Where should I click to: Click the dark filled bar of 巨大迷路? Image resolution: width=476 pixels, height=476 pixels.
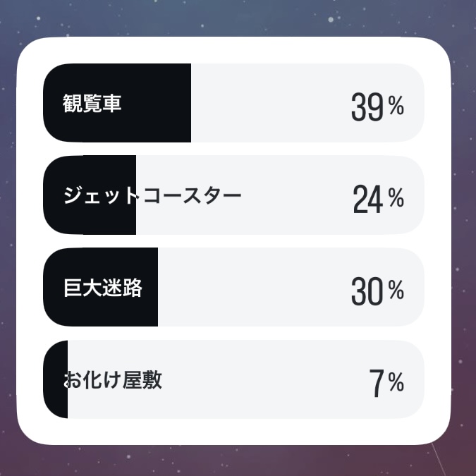point(100,287)
